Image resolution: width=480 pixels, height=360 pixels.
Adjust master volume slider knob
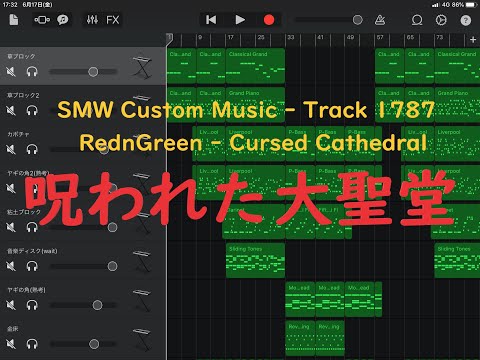pos(358,20)
